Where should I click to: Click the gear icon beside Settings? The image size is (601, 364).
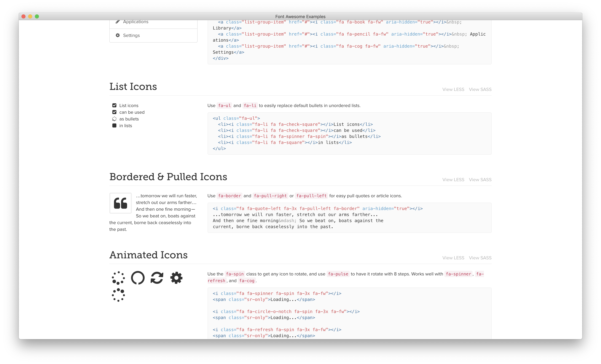(x=117, y=35)
